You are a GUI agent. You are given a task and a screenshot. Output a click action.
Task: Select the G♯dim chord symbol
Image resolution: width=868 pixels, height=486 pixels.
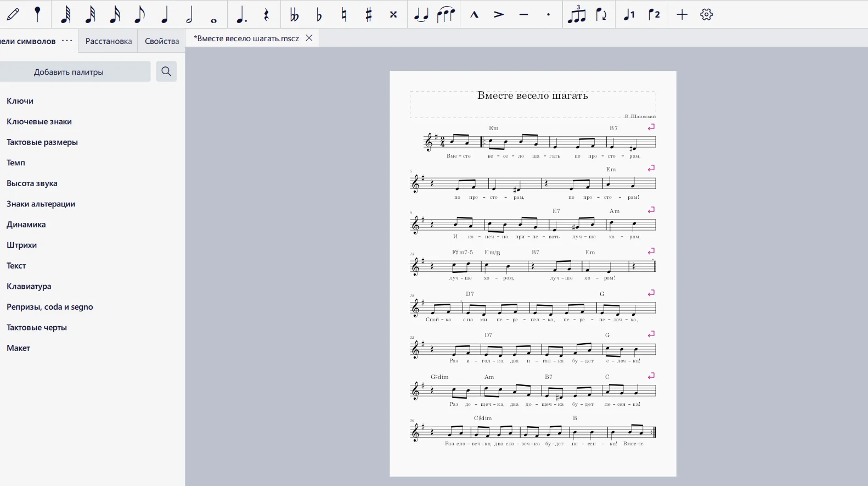click(x=439, y=377)
